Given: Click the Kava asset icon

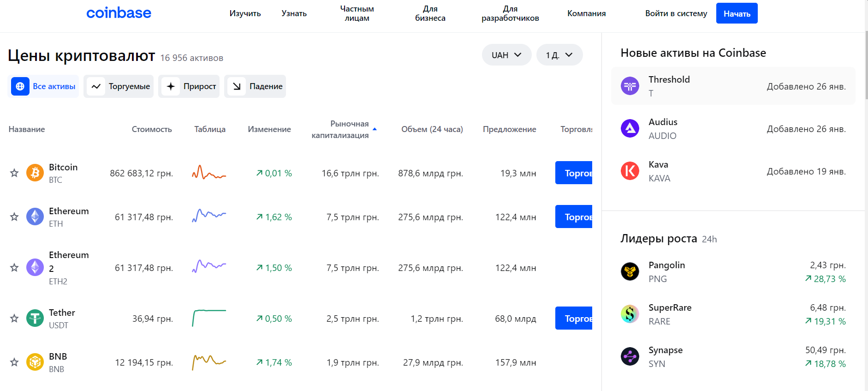Looking at the screenshot, I should pyautogui.click(x=630, y=171).
